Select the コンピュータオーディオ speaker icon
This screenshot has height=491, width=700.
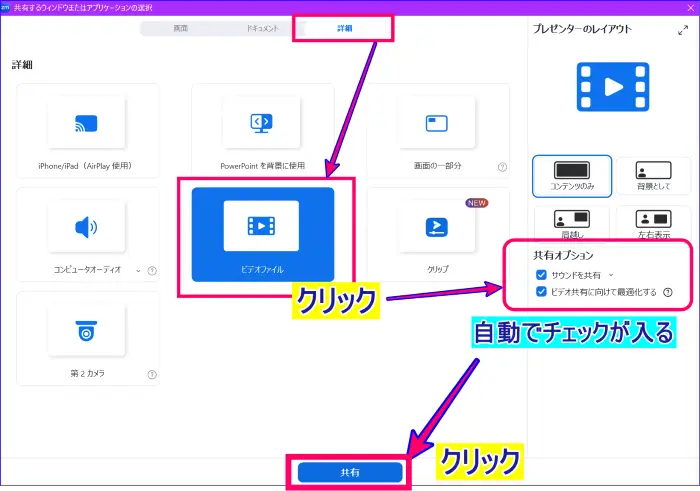tap(86, 227)
